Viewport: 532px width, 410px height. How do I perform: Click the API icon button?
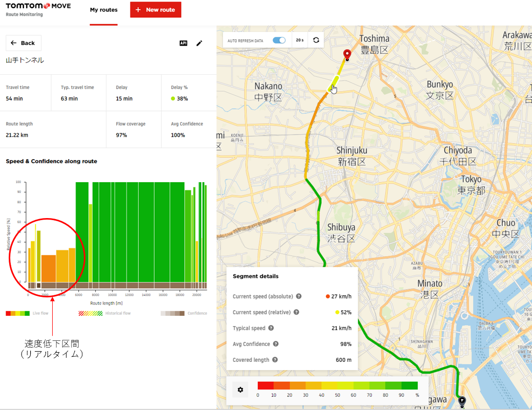183,43
